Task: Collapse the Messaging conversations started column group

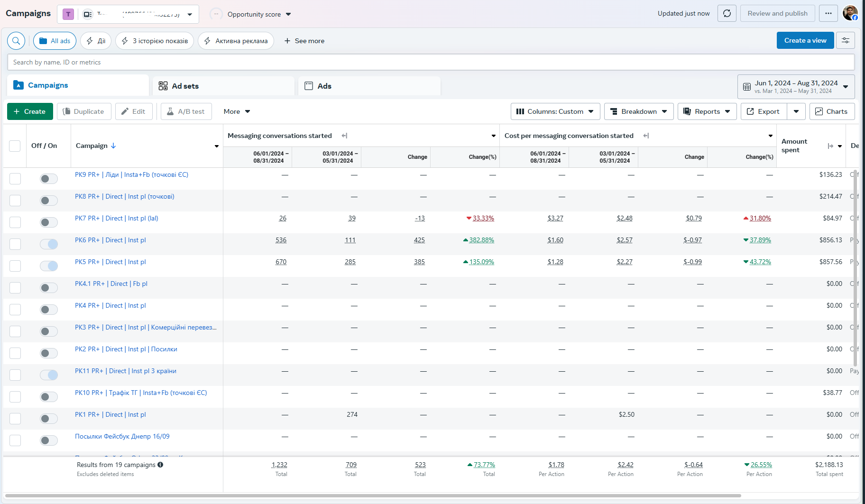Action: (345, 136)
